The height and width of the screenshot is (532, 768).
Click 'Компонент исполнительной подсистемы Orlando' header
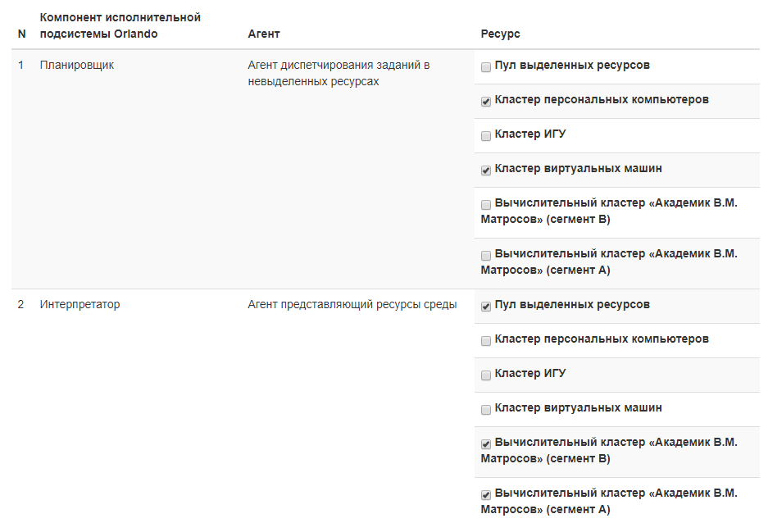pyautogui.click(x=120, y=25)
